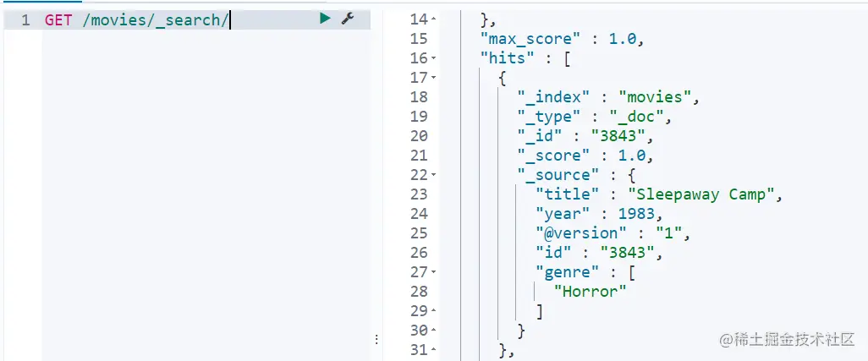Click the "_score" key text
Screen dimensions: 868x361
tap(553, 156)
